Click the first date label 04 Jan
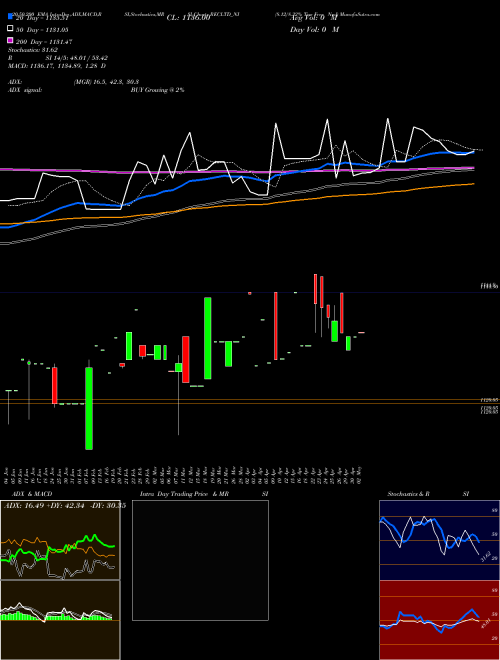Image resolution: width=500 pixels, height=660 pixels. pos(7,475)
